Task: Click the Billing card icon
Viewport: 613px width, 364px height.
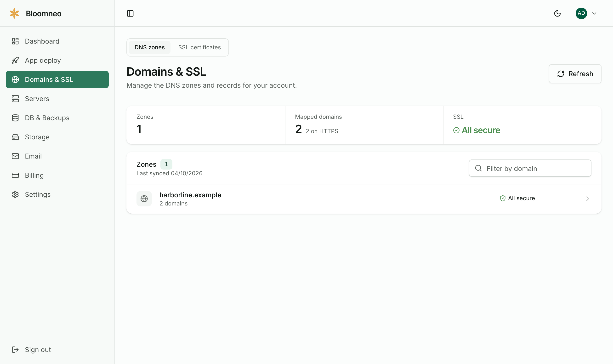Action: point(15,175)
